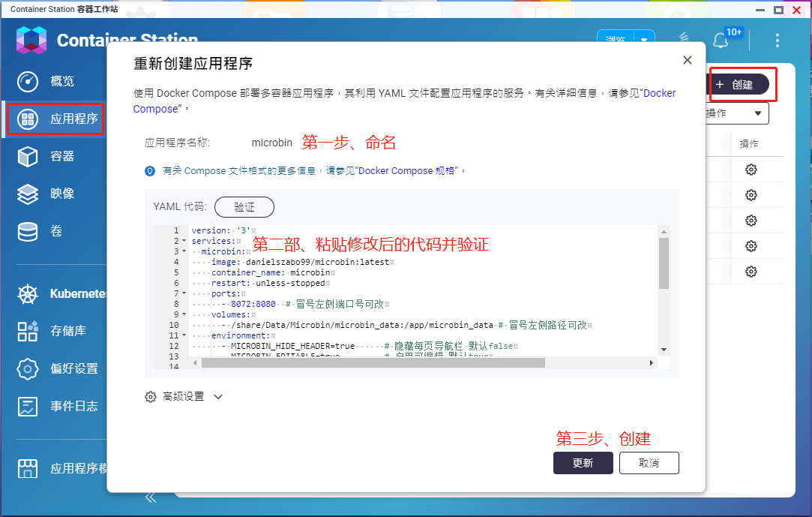Click the fourth row settings gear
812x517 pixels.
(x=751, y=246)
